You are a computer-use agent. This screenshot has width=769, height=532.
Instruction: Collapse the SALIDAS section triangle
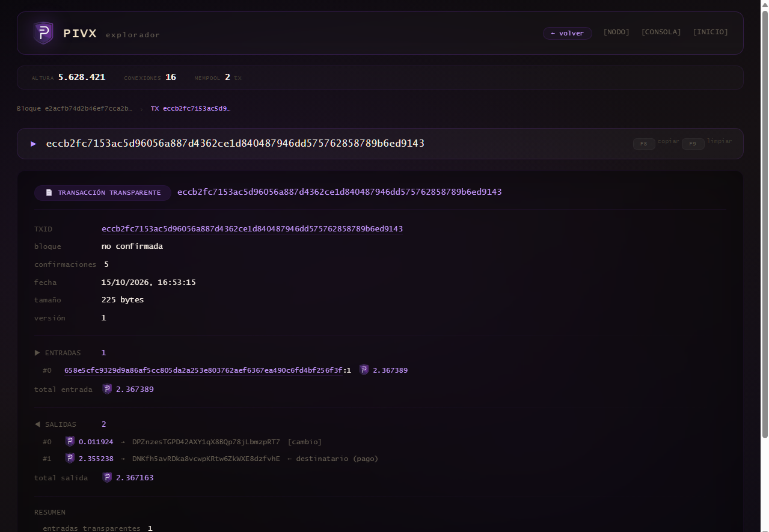point(37,424)
